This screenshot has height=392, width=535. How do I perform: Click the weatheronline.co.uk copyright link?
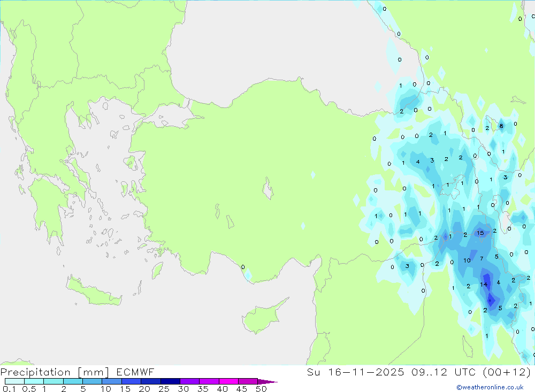[x=490, y=387]
